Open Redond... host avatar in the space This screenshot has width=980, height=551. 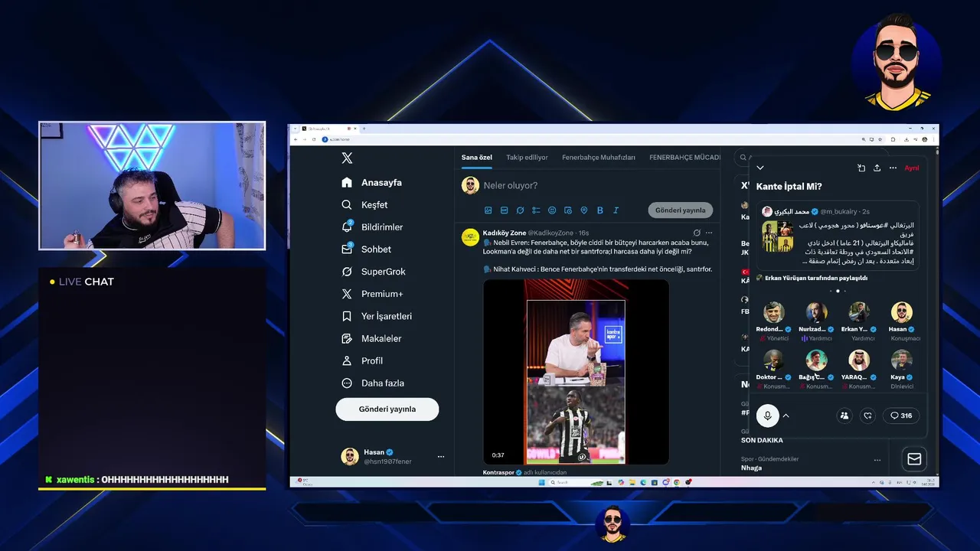point(774,312)
